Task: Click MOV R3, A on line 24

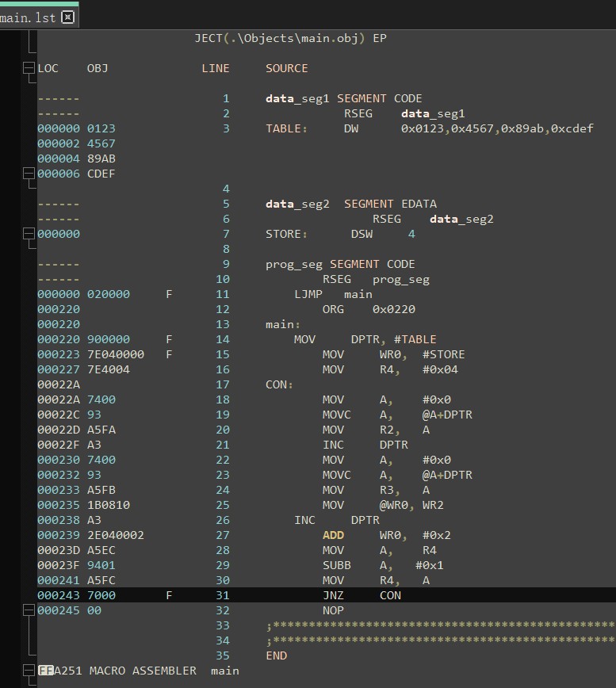Action: click(x=376, y=490)
